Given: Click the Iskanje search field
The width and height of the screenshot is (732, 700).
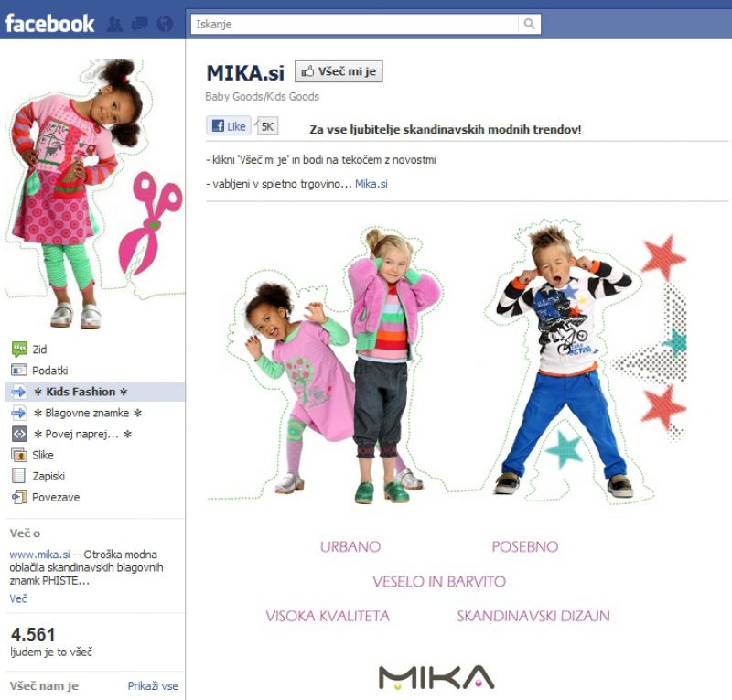Looking at the screenshot, I should click(355, 24).
